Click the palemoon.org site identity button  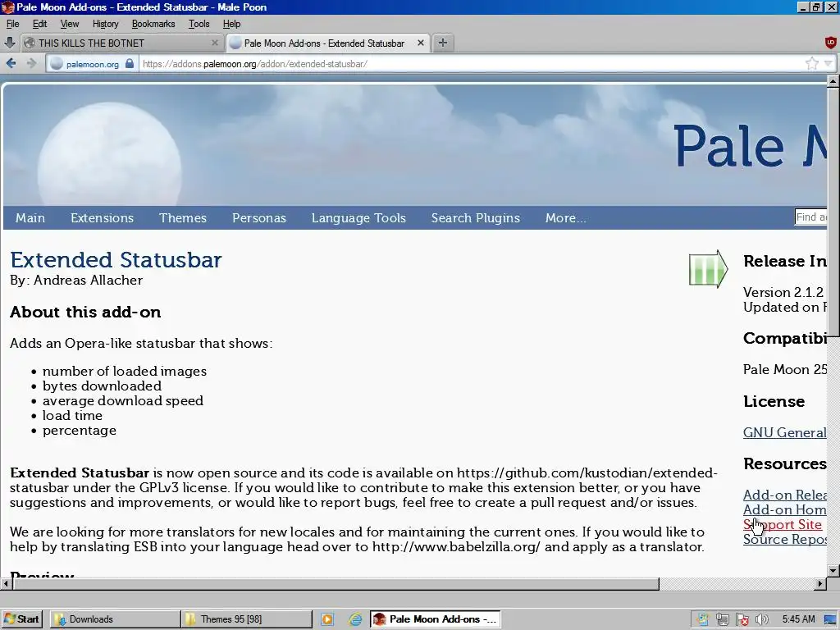point(92,64)
